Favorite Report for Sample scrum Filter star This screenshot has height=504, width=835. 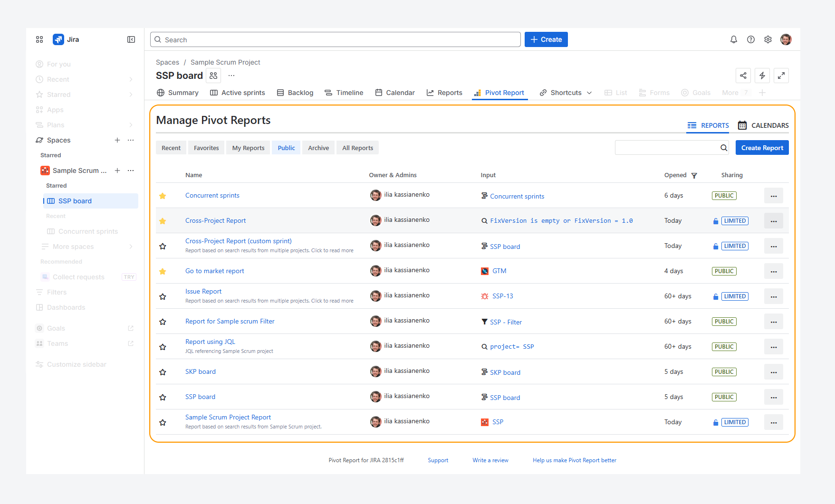163,322
